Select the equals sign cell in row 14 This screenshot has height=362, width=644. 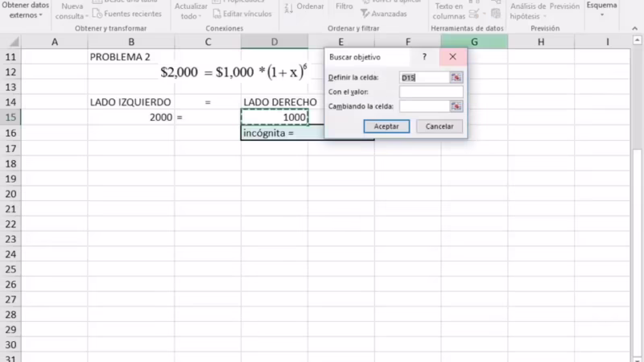coord(208,102)
